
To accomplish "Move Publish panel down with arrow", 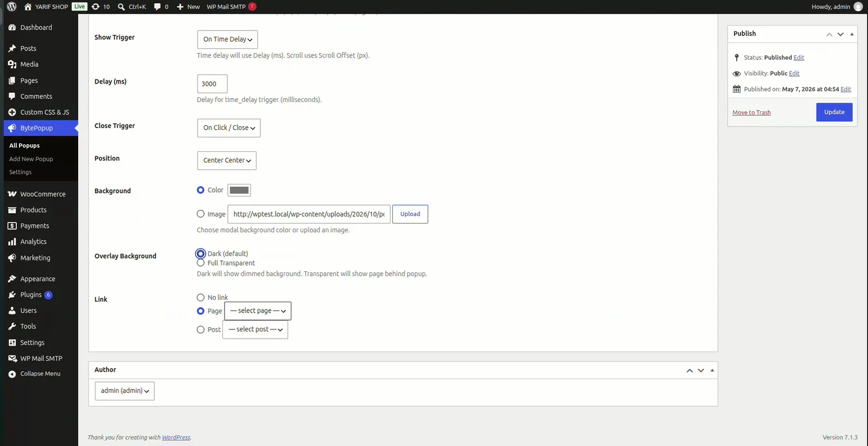I will 840,34.
